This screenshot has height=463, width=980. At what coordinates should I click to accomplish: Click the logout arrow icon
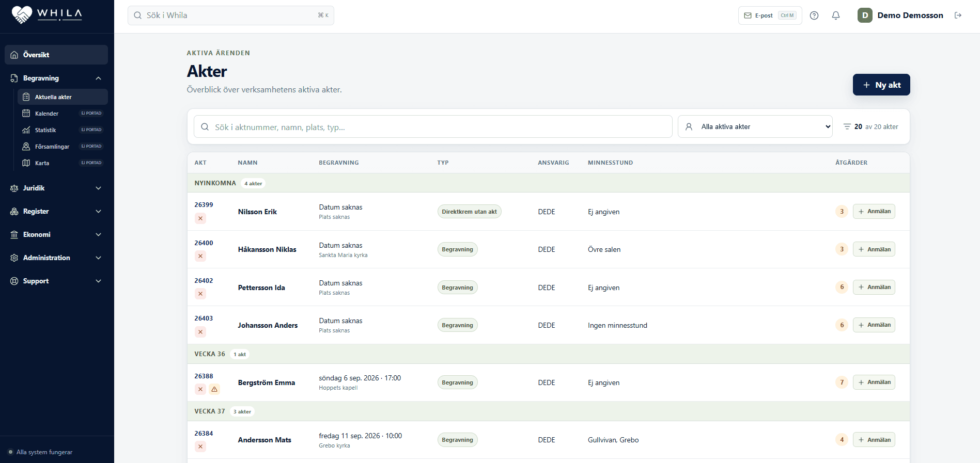(958, 15)
